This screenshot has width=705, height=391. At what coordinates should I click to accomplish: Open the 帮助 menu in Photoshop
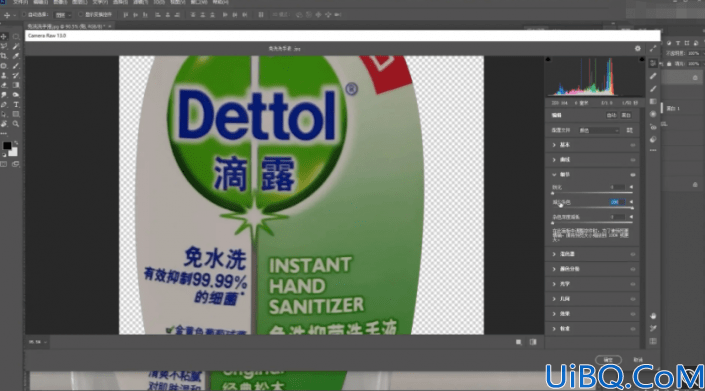pyautogui.click(x=220, y=2)
